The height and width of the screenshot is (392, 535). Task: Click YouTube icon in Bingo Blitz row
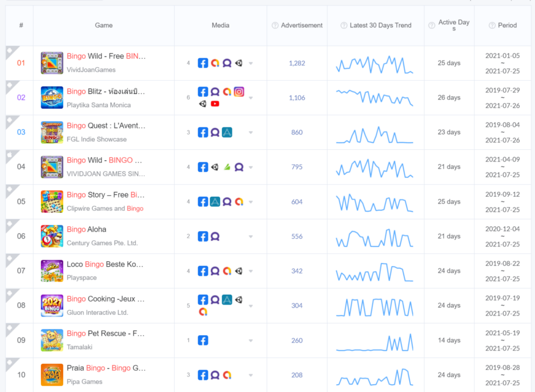215,104
